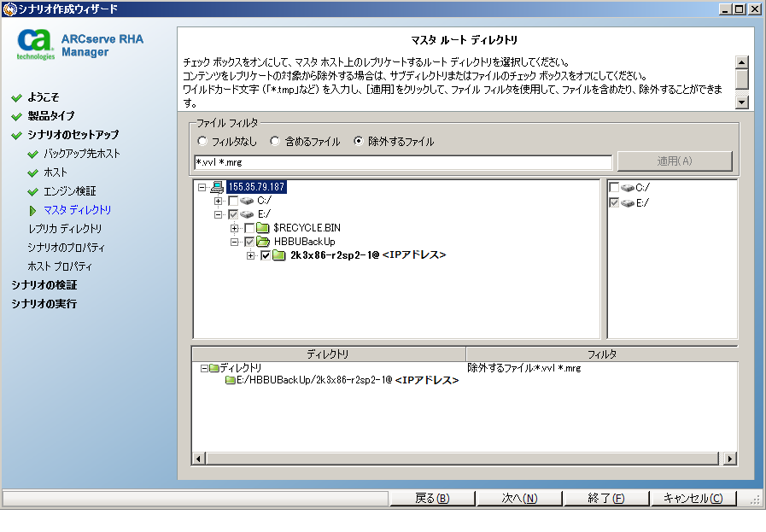
Task: Click the C:/ drive icon in right pane
Action: point(628,188)
